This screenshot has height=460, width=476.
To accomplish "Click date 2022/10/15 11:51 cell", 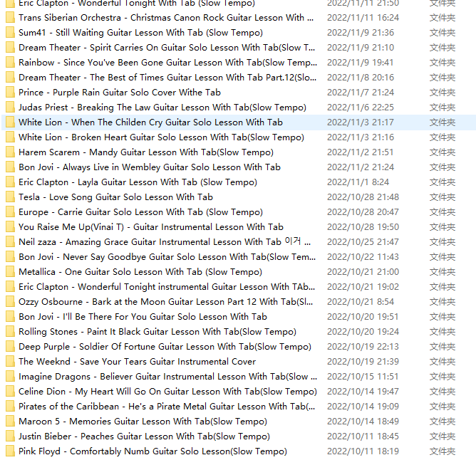I will point(363,377).
